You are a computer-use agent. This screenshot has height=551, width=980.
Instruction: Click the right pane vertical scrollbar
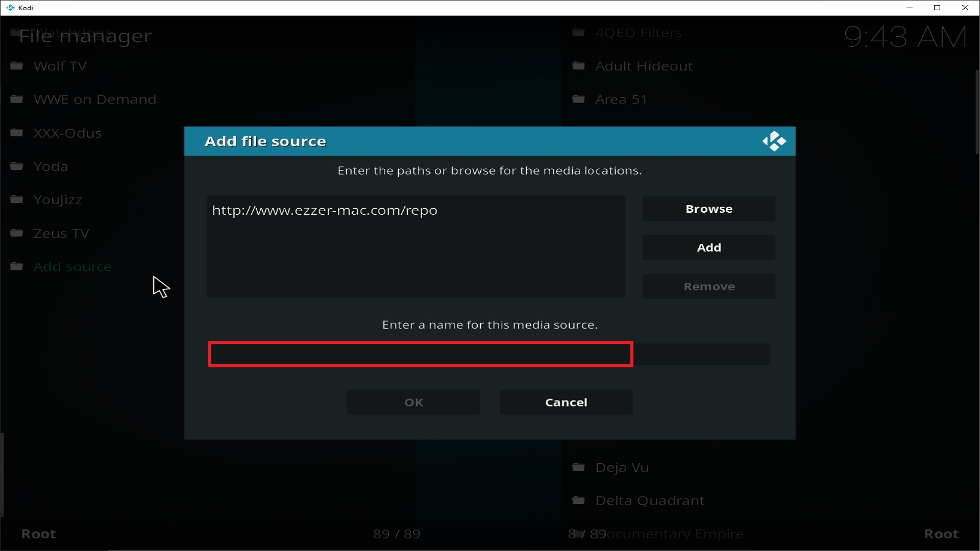(x=976, y=112)
